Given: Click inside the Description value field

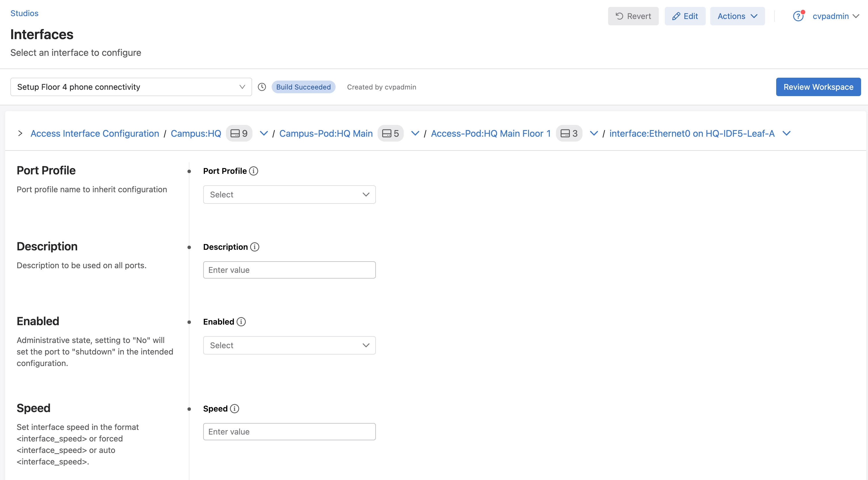Looking at the screenshot, I should pos(289,269).
